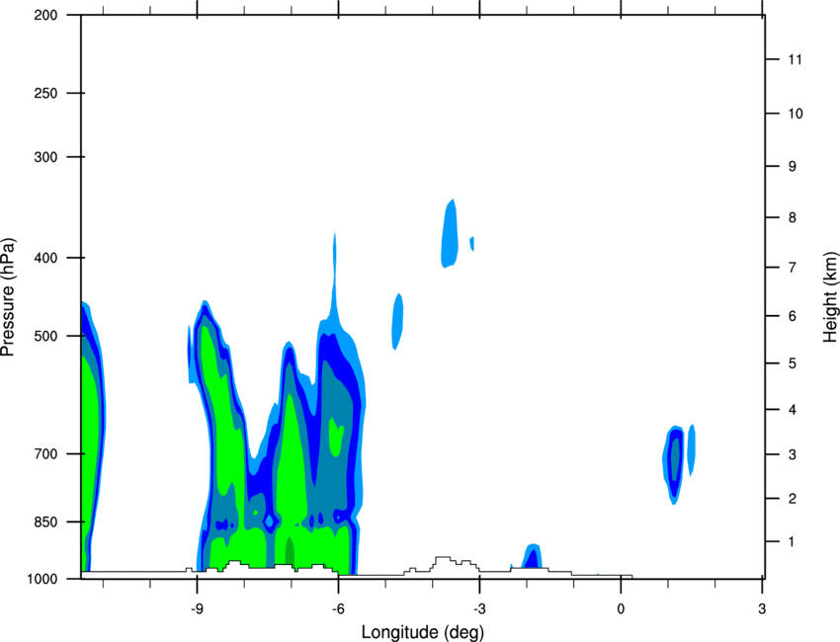Viewport: 840px width, 642px height.
Task: Click the 'Pressure (hPa)' axis title
Action: (x=8, y=297)
